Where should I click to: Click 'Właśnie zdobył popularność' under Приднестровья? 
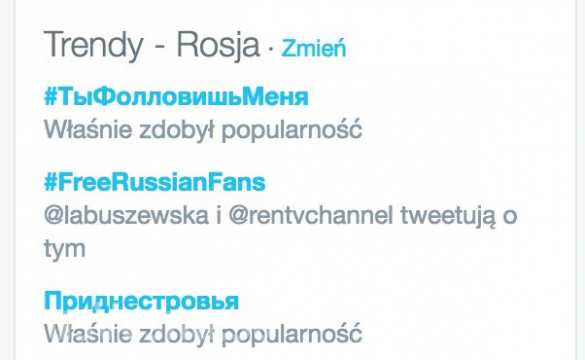point(203,334)
